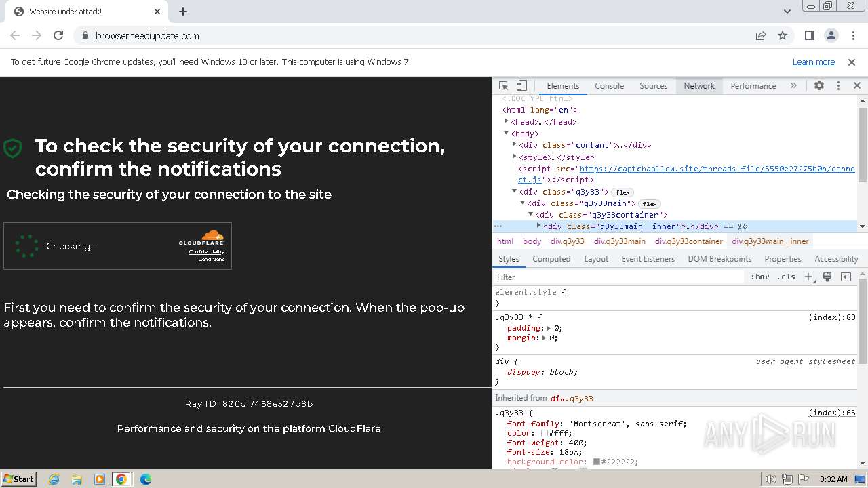Screen dimensions: 868x488
Task: Open the Chrome profile avatar
Action: coord(831,35)
